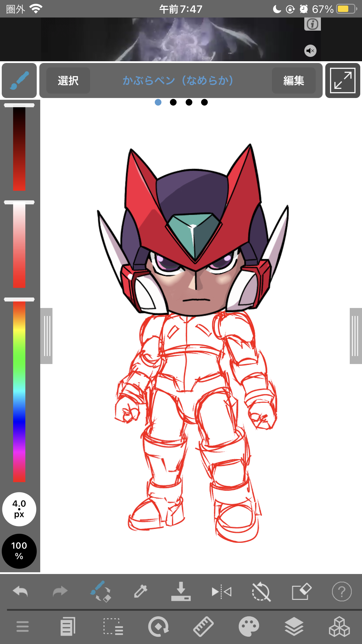Enter fullscreen with the expand arrows
Viewport: 362px width, 644px height.
[342, 80]
